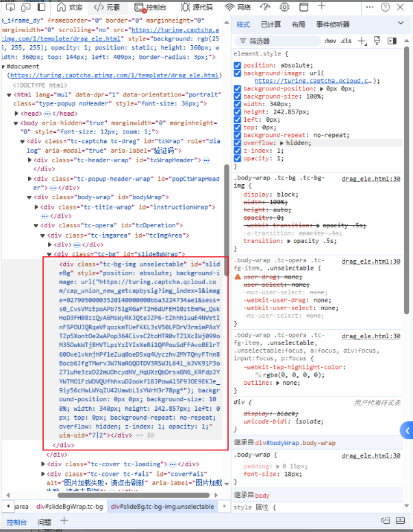Expand the tcWrapHeader div node
The width and height of the screenshot is (413, 532).
(x=29, y=160)
